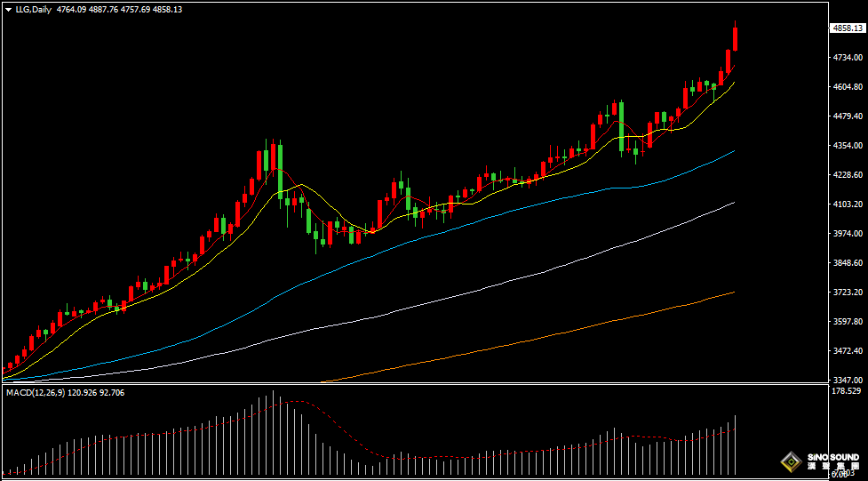The image size is (868, 481).
Task: Click the dropdown triangle beside LLG,Daily
Action: (8, 9)
